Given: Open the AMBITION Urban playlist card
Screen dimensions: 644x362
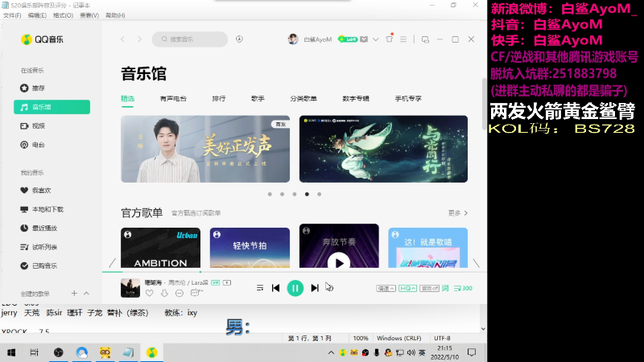Looking at the screenshot, I should 160,248.
